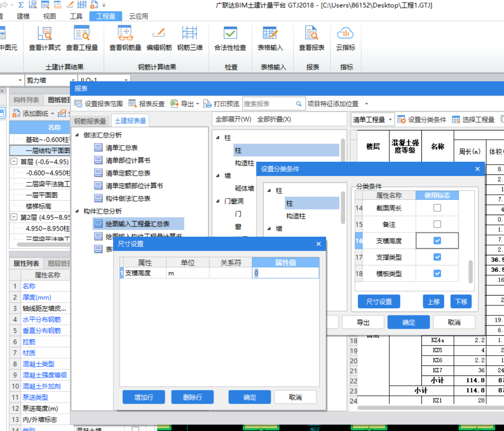This screenshot has width=504, height=431.
Task: Switch to 工具 ribbon tab
Action: coord(76,16)
